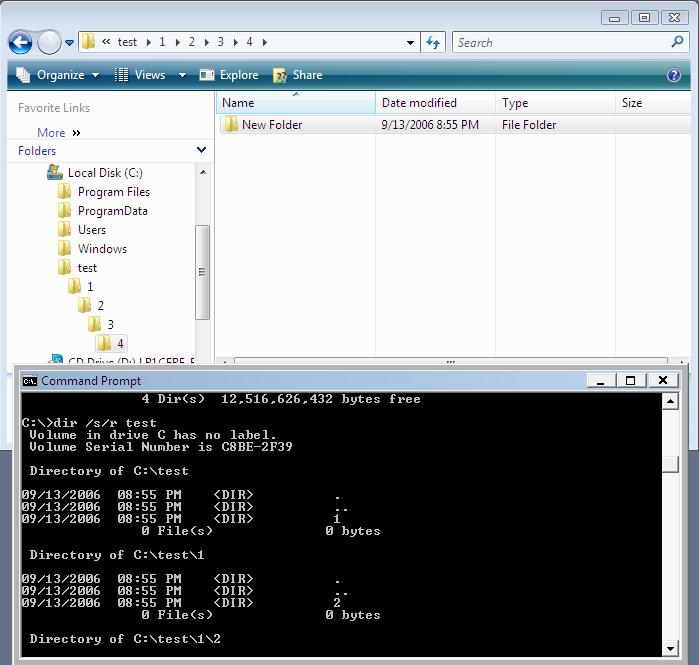Viewport: 699px width, 665px height.
Task: Click the Refresh button
Action: click(433, 43)
